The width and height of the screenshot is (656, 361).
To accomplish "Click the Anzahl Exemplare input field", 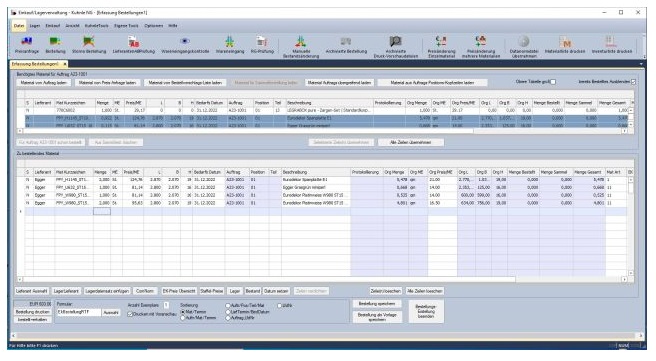I will pyautogui.click(x=166, y=305).
